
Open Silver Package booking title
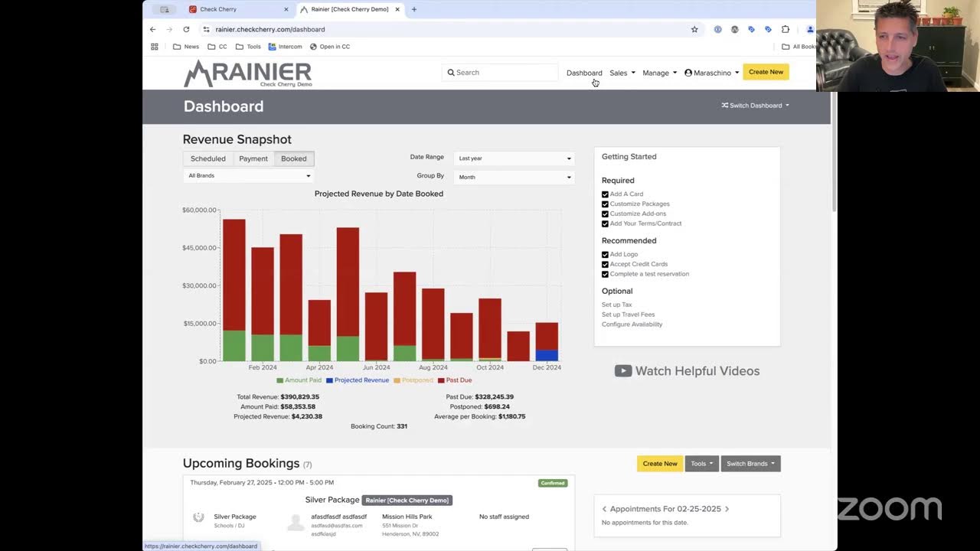(x=332, y=500)
